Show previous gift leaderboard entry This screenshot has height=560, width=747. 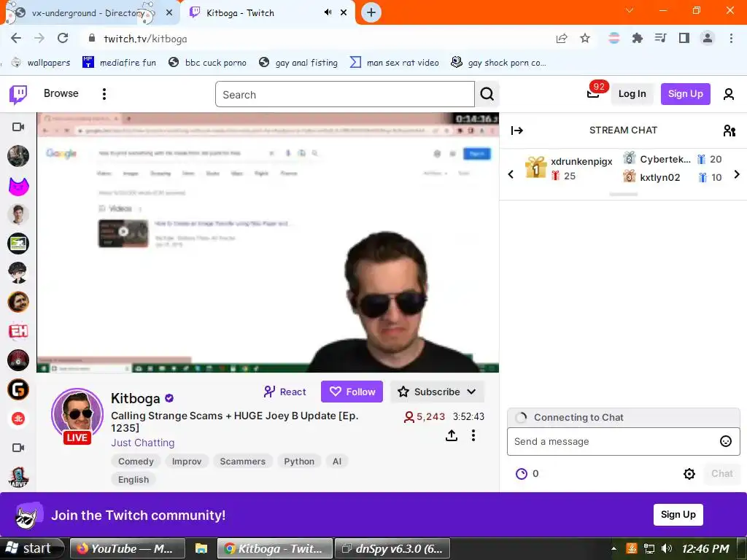click(511, 174)
